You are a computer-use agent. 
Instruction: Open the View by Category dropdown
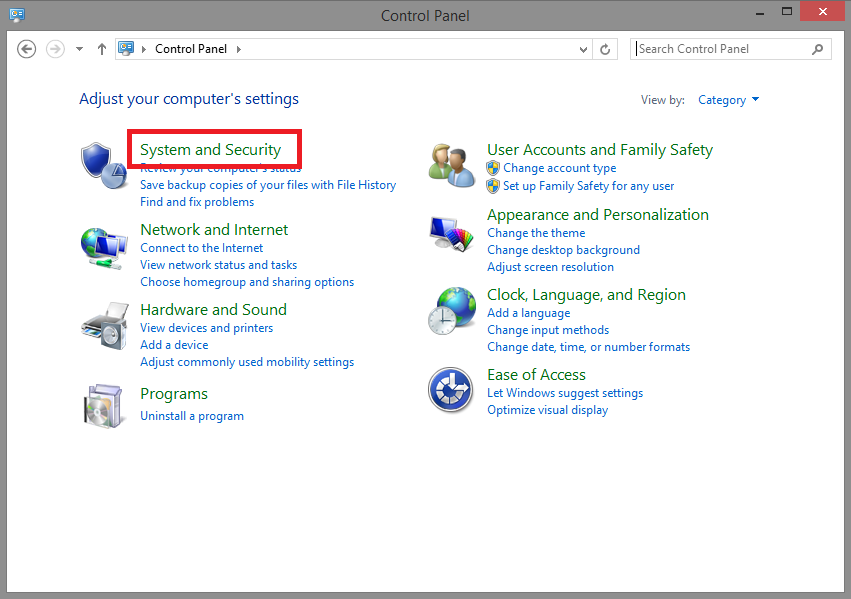coord(728,100)
